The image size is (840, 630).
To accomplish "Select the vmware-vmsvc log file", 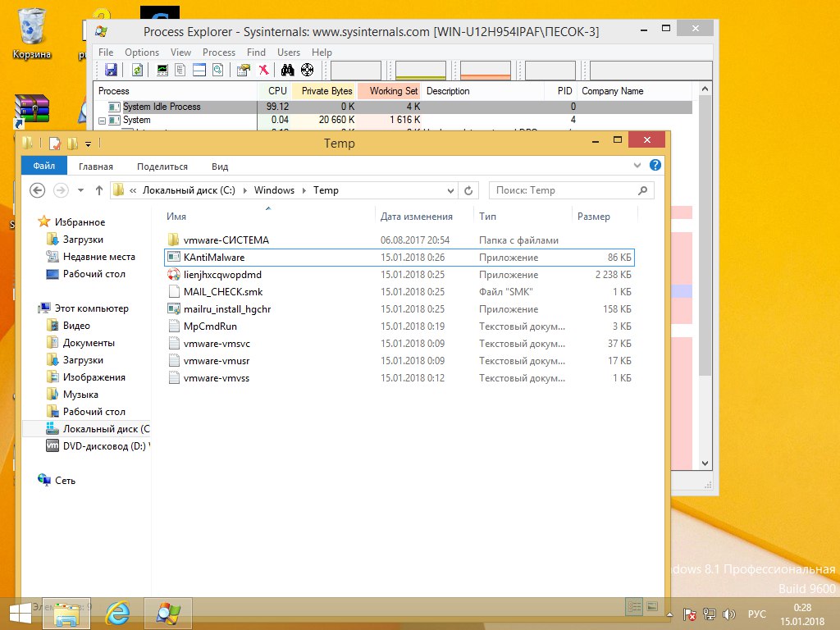I will click(399, 344).
